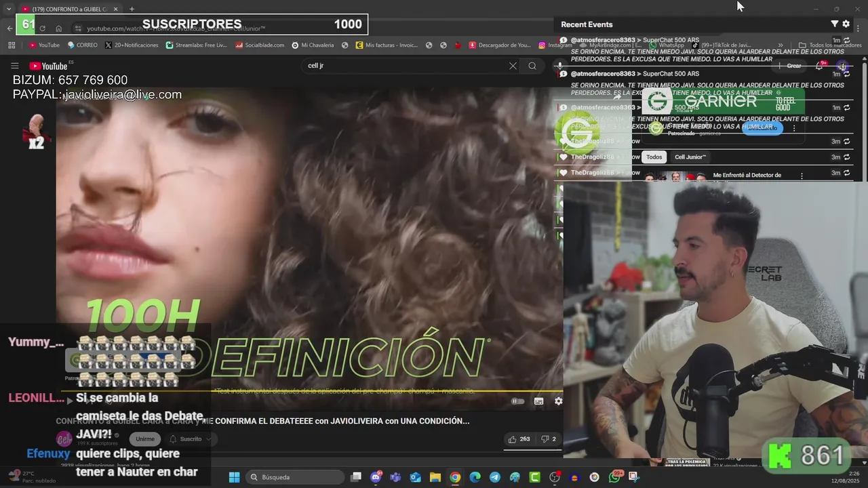Open Microsoft Teams from the taskbar

[395, 477]
